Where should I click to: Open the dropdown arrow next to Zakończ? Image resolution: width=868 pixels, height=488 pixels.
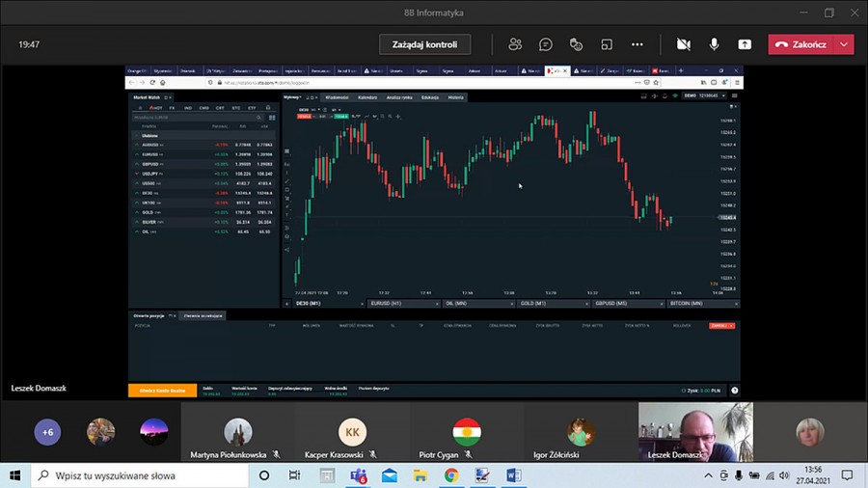(x=845, y=44)
